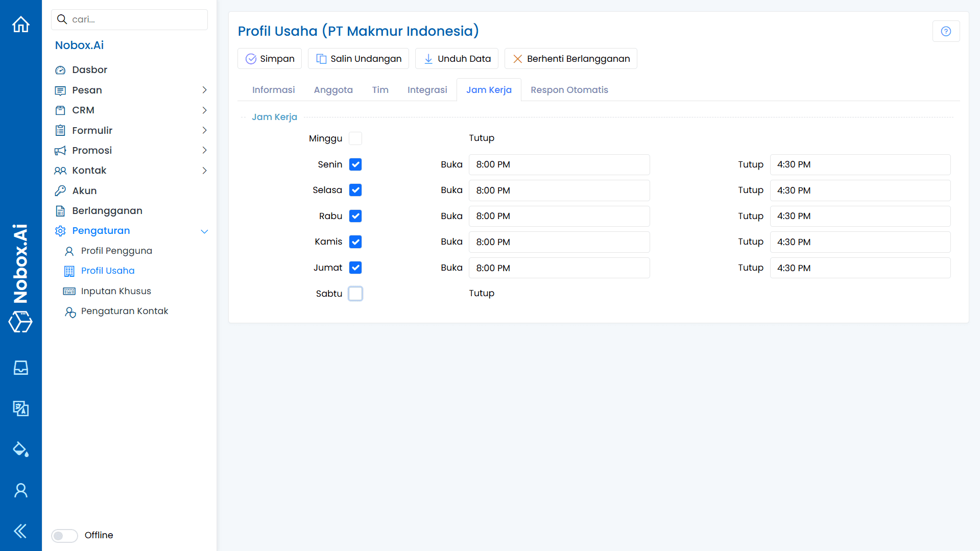Select the Akun key icon
The height and width of the screenshot is (551, 980).
pyautogui.click(x=60, y=190)
